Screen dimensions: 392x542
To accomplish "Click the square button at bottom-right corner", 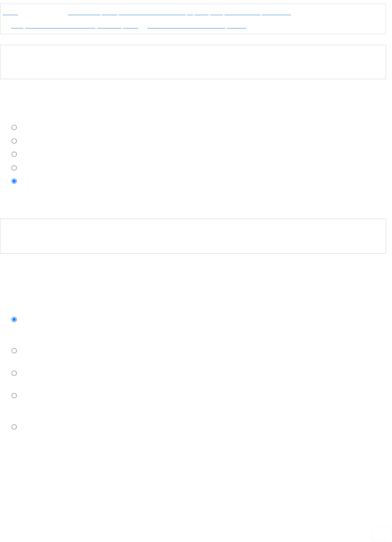I will click(x=382, y=534).
